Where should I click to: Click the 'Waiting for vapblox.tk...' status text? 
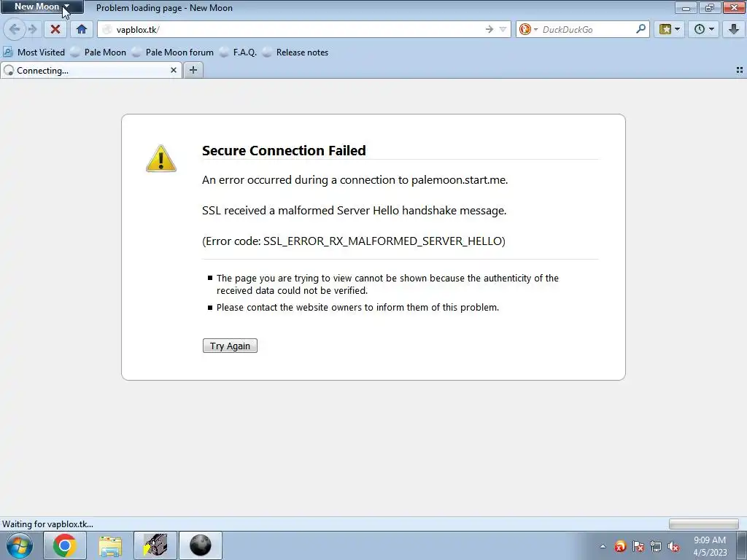(47, 524)
